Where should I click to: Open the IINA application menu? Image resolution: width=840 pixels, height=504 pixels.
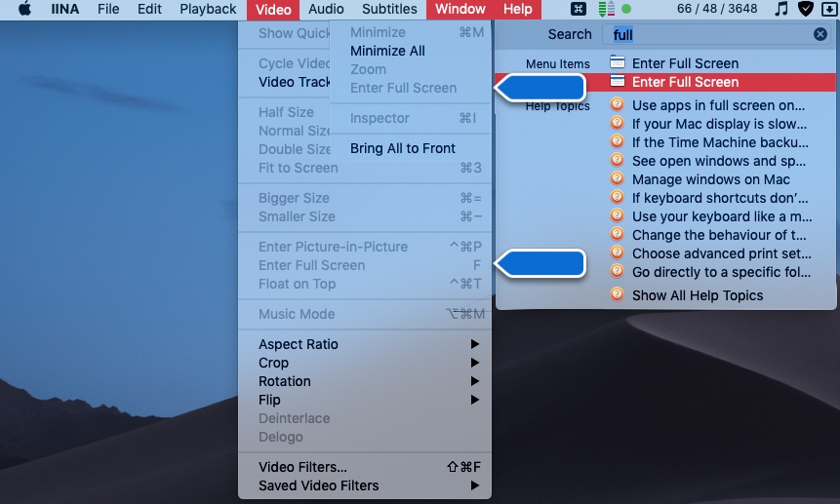pos(64,9)
